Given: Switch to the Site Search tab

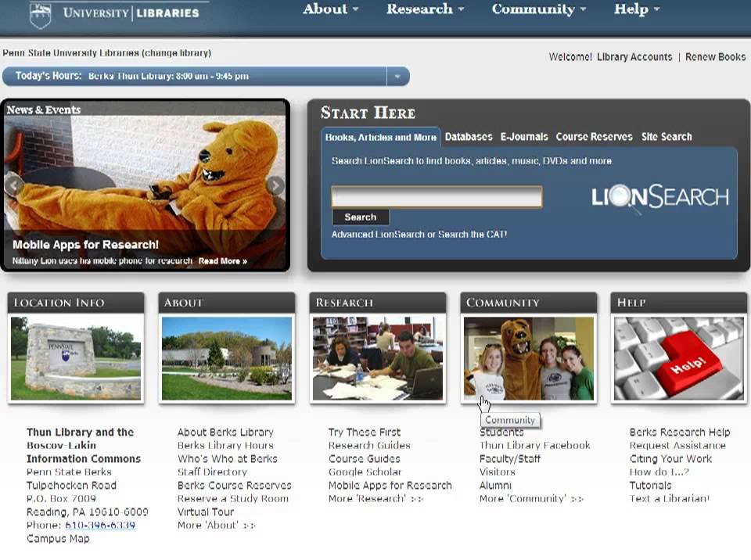Looking at the screenshot, I should pos(667,137).
